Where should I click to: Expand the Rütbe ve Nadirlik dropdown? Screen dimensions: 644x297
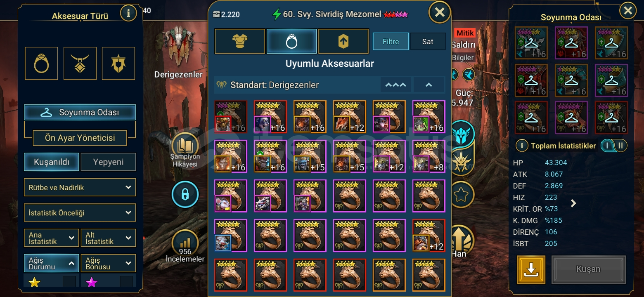click(80, 187)
